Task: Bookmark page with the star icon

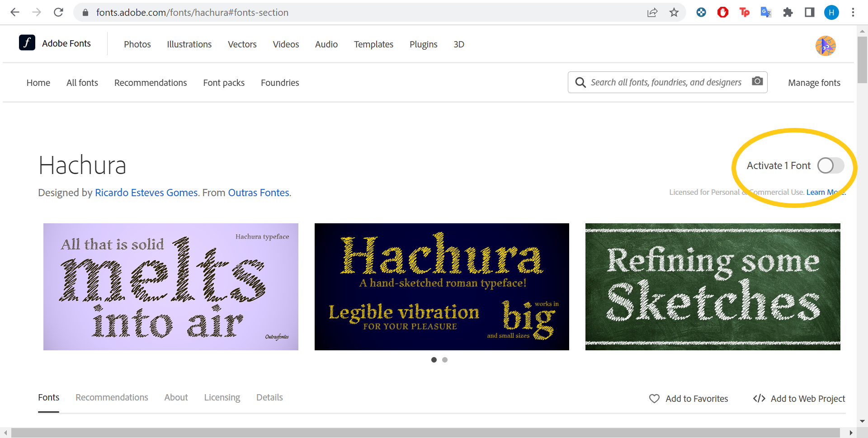Action: coord(674,13)
